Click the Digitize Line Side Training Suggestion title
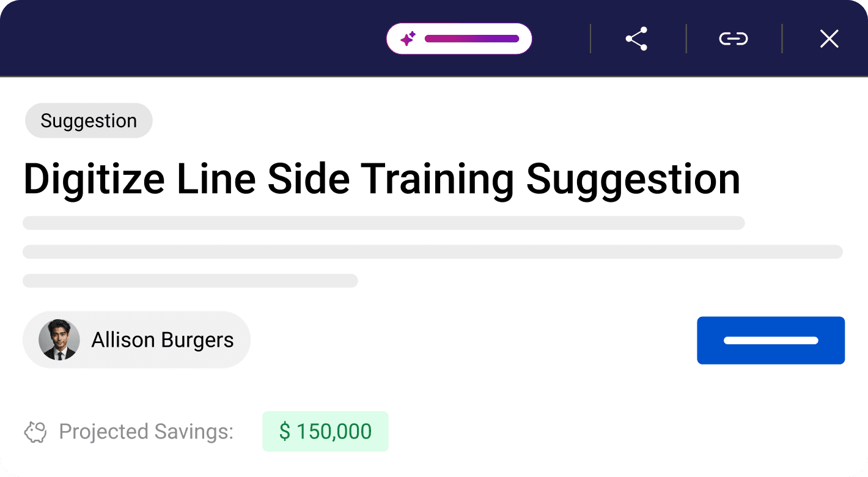Image resolution: width=868 pixels, height=477 pixels. coord(381,179)
